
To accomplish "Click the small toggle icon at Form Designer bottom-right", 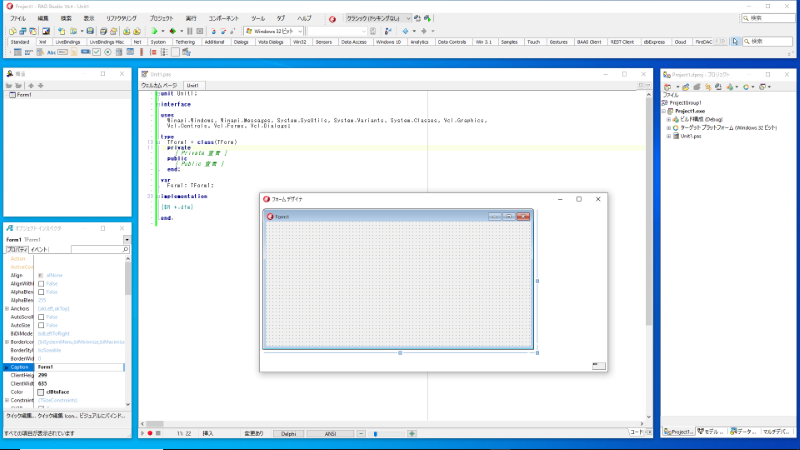I will (x=598, y=365).
